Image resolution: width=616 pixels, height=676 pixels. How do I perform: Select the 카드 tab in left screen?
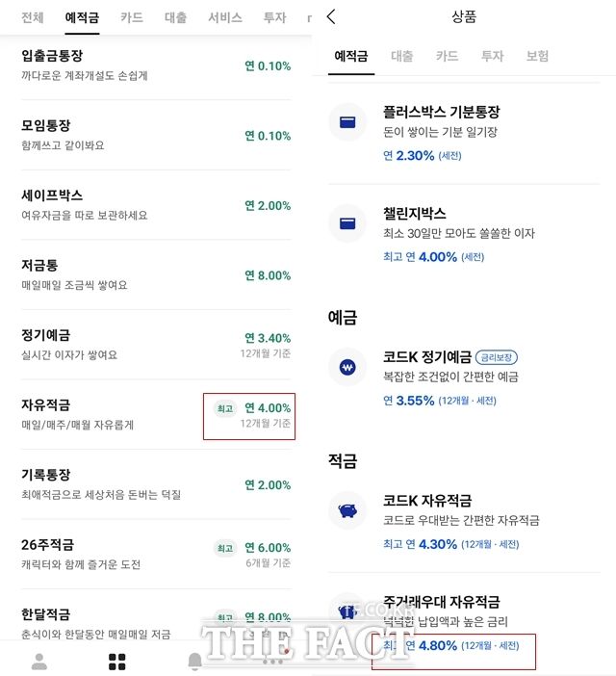click(x=132, y=17)
